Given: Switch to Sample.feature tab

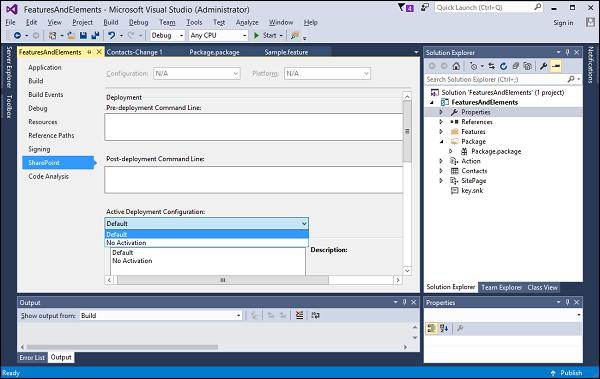Looking at the screenshot, I should (286, 52).
